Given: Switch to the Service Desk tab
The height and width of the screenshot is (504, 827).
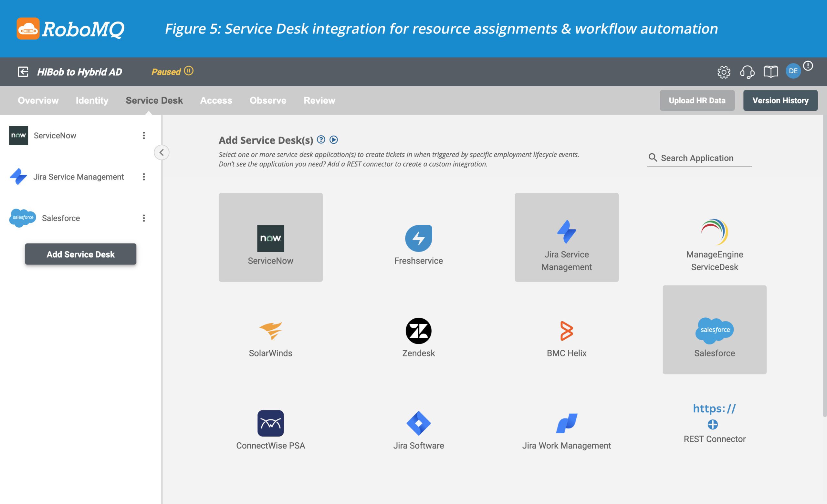Looking at the screenshot, I should click(154, 100).
